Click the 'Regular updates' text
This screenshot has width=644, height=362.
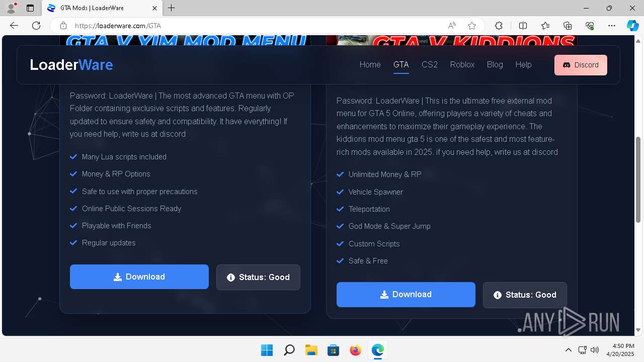point(109,243)
